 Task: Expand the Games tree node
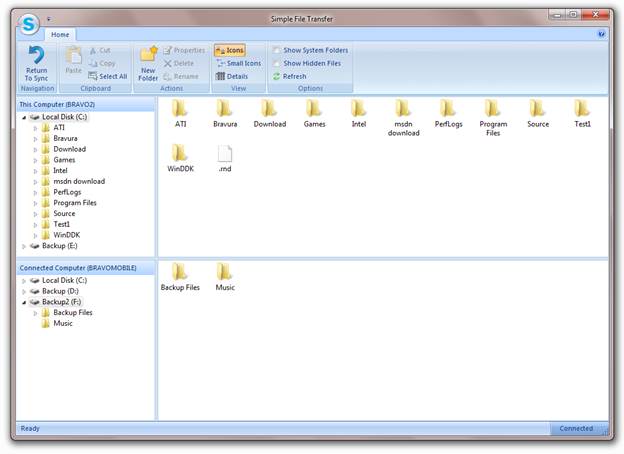(x=35, y=160)
